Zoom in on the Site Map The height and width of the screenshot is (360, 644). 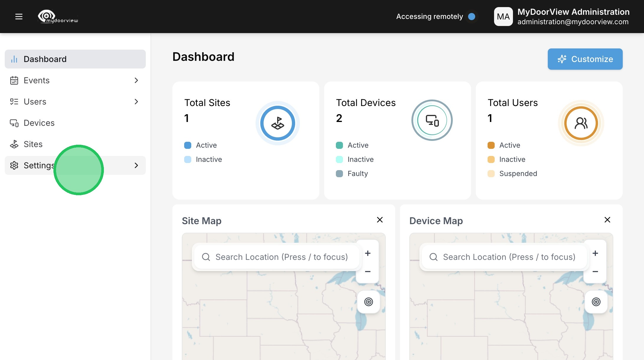click(x=368, y=253)
